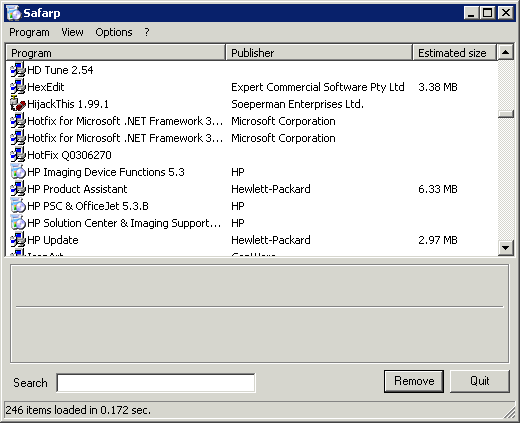
Task: Click the vertical scrollbar thumb
Action: (x=506, y=114)
